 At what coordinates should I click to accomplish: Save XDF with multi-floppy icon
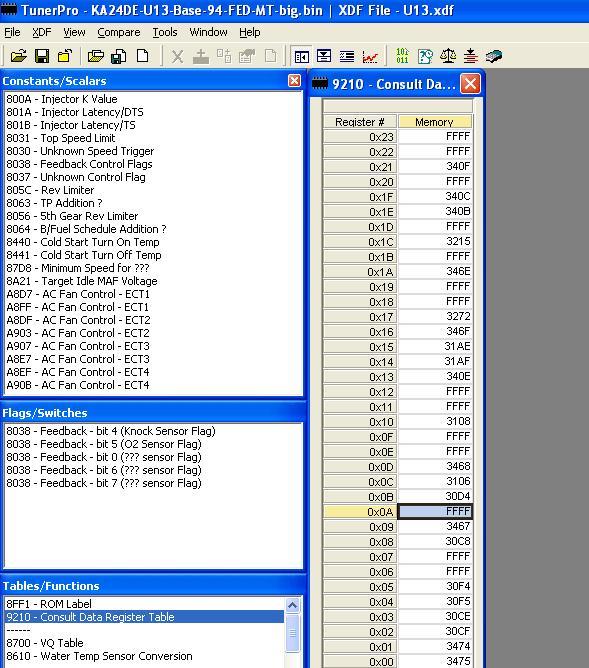119,56
